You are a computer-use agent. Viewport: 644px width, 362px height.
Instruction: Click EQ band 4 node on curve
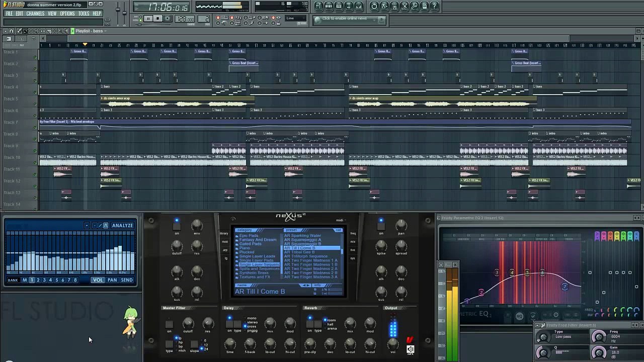tap(512, 273)
